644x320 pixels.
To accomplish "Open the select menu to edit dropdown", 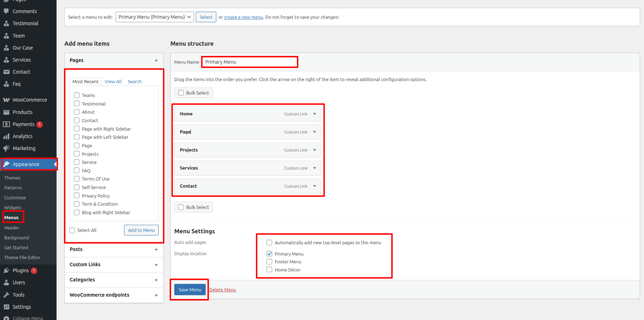I will pyautogui.click(x=154, y=17).
